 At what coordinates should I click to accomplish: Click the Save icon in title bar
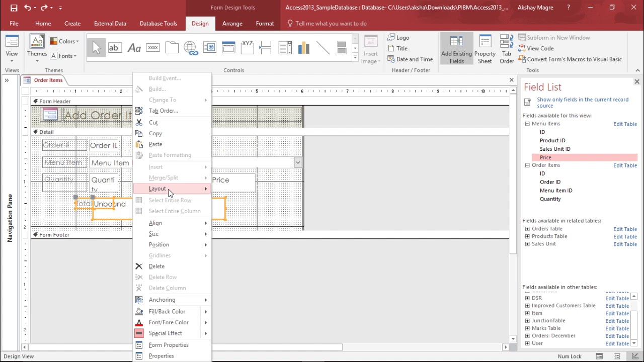point(14,8)
